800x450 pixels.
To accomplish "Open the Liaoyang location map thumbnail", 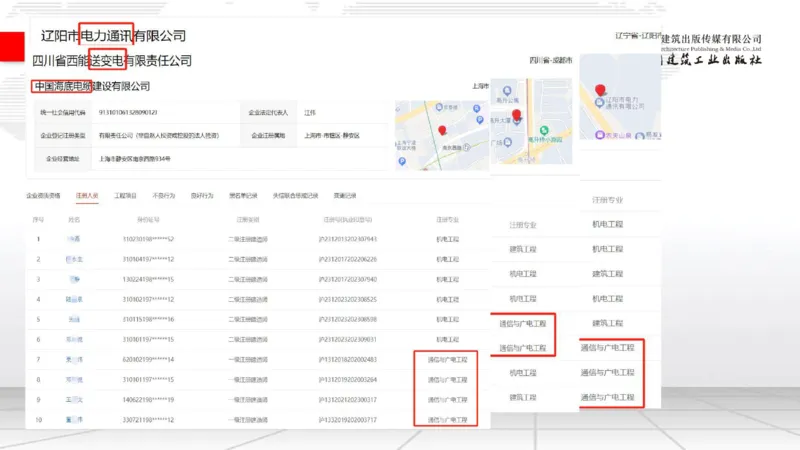I will (620, 97).
